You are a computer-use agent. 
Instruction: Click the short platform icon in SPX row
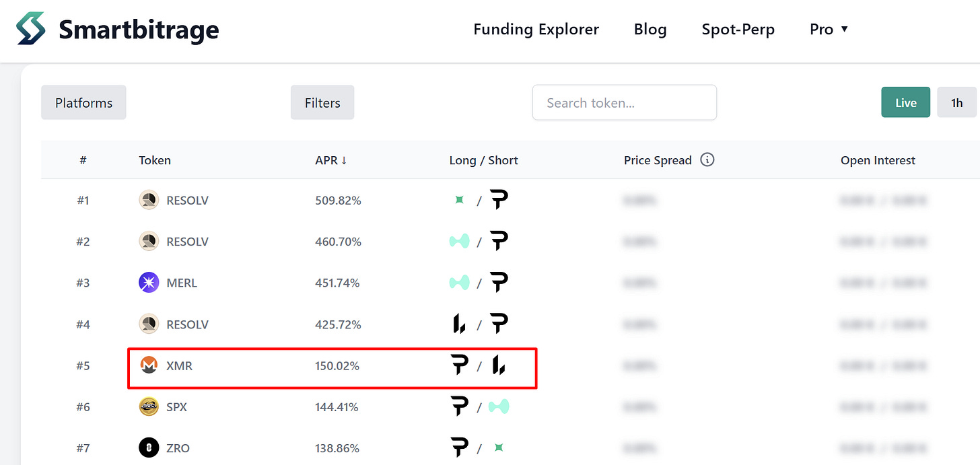[x=499, y=406]
